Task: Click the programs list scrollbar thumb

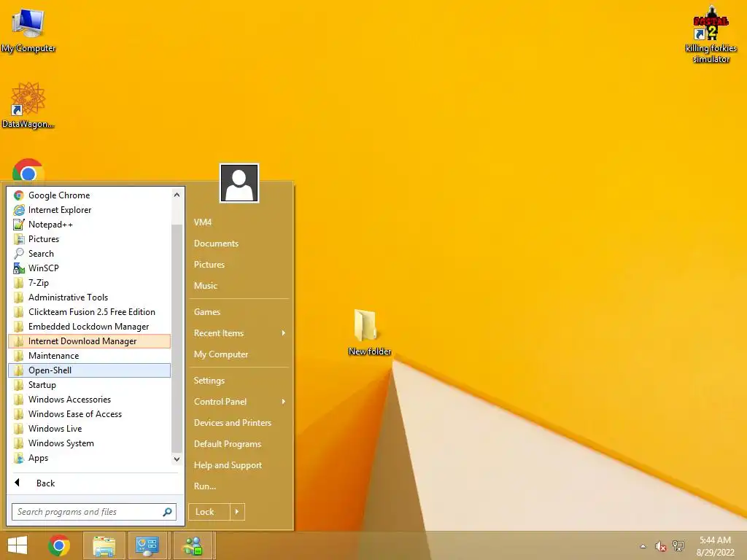Action: coord(177,338)
